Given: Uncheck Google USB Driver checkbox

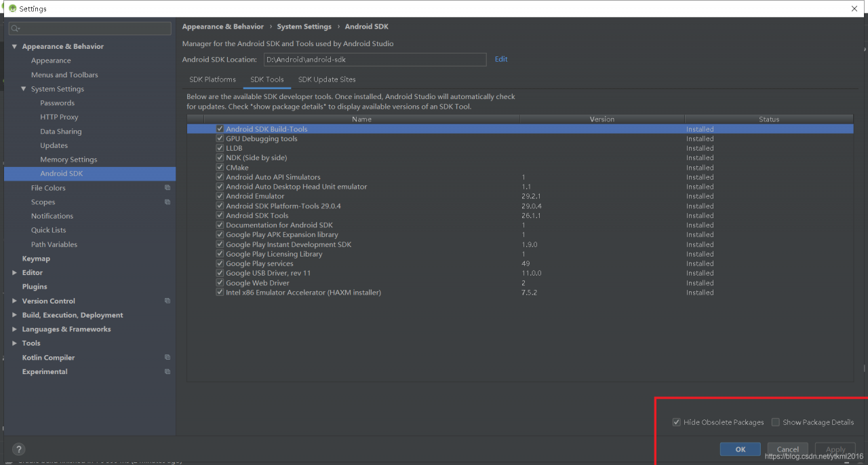Looking at the screenshot, I should click(220, 274).
